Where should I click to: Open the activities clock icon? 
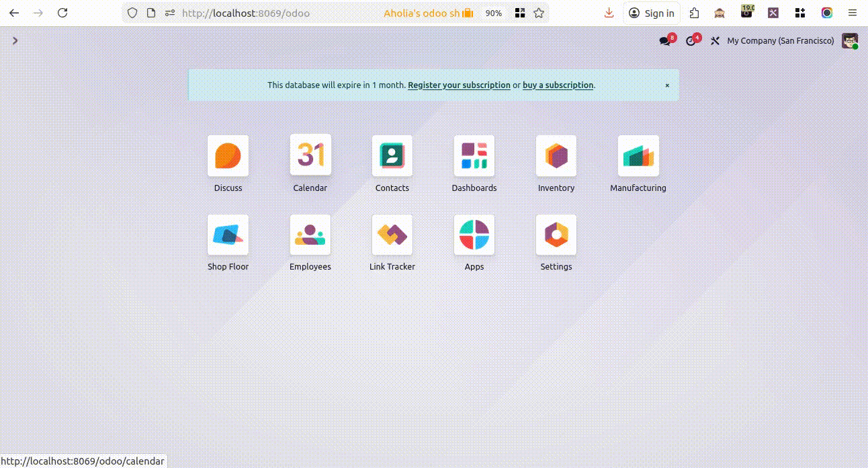tap(691, 41)
